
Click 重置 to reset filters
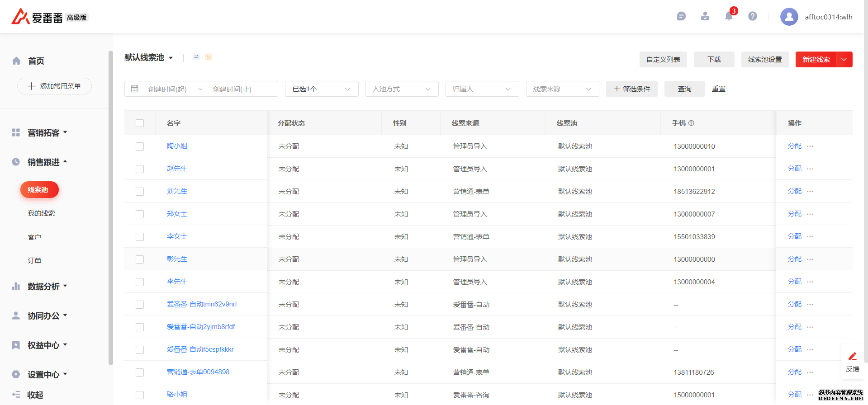(719, 89)
